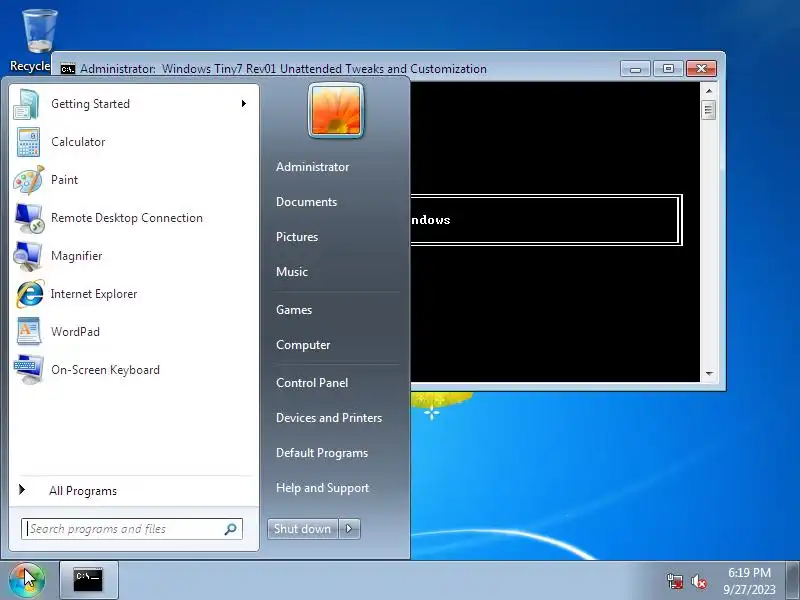Launch Calculator from its icon
The width and height of the screenshot is (800, 600).
click(29, 142)
